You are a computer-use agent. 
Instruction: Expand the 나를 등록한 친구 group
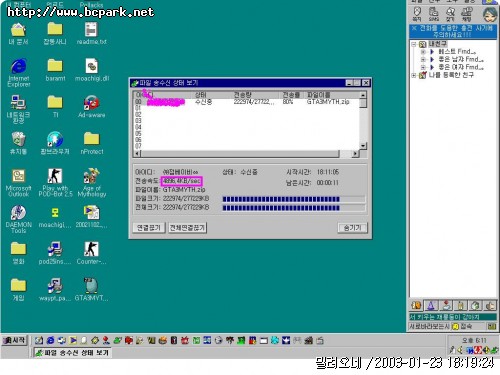414,75
